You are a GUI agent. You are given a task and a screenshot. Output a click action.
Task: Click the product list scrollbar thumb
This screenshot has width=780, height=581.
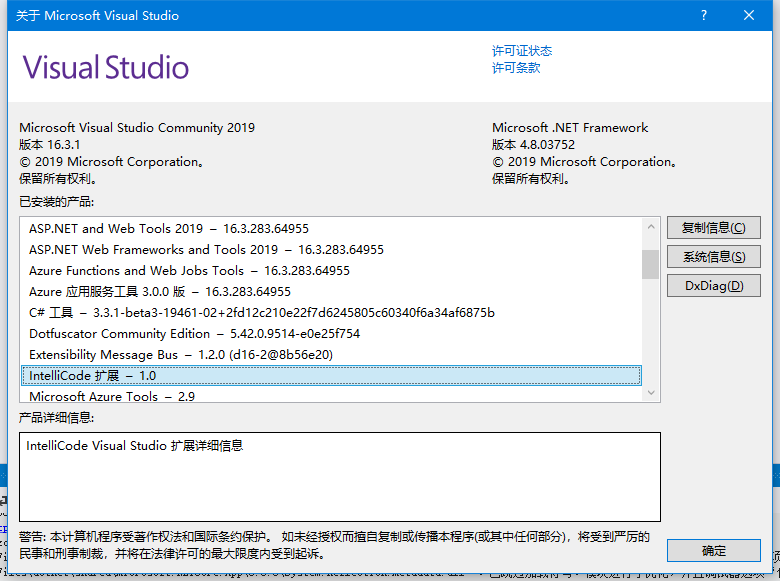pos(651,264)
